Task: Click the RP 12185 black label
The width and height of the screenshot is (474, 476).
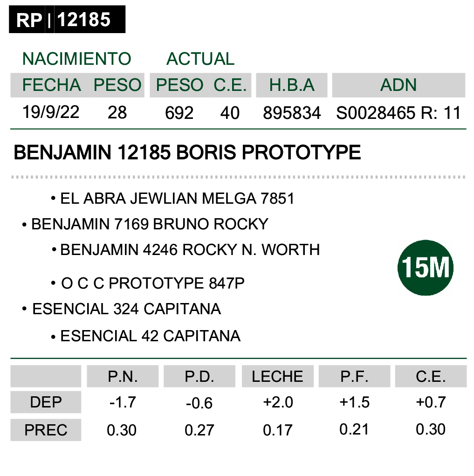Action: click(67, 19)
